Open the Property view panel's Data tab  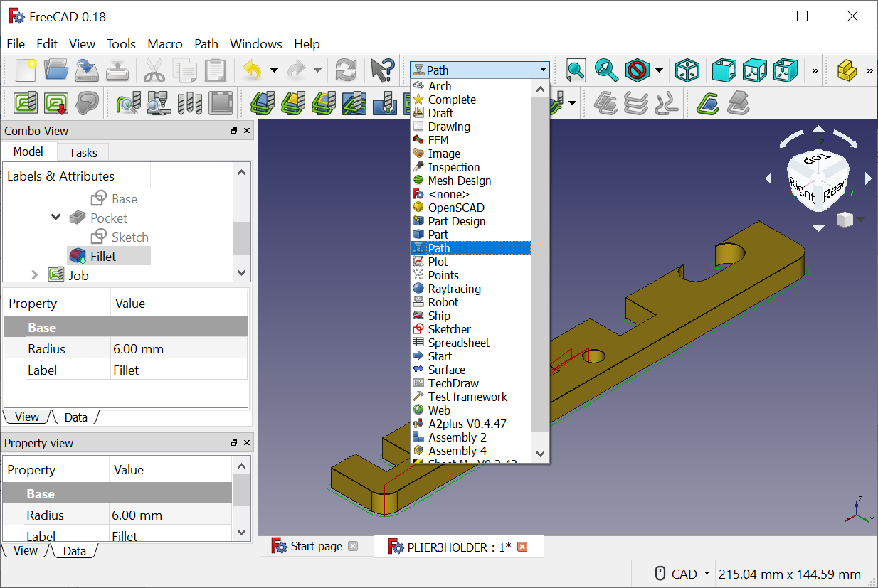(x=74, y=550)
